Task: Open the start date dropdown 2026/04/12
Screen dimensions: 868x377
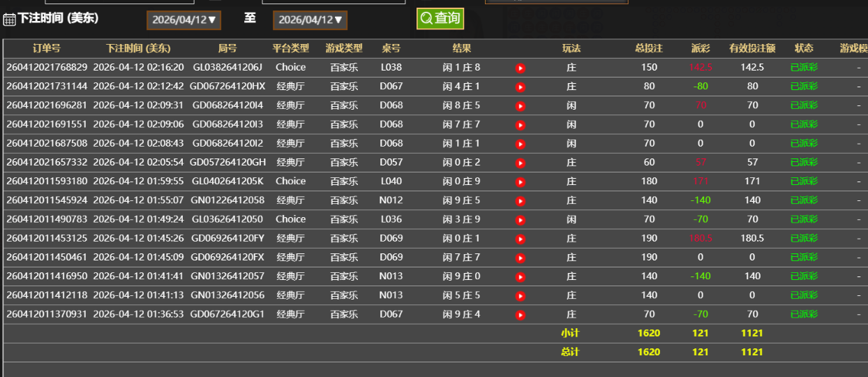Action: 184,20
